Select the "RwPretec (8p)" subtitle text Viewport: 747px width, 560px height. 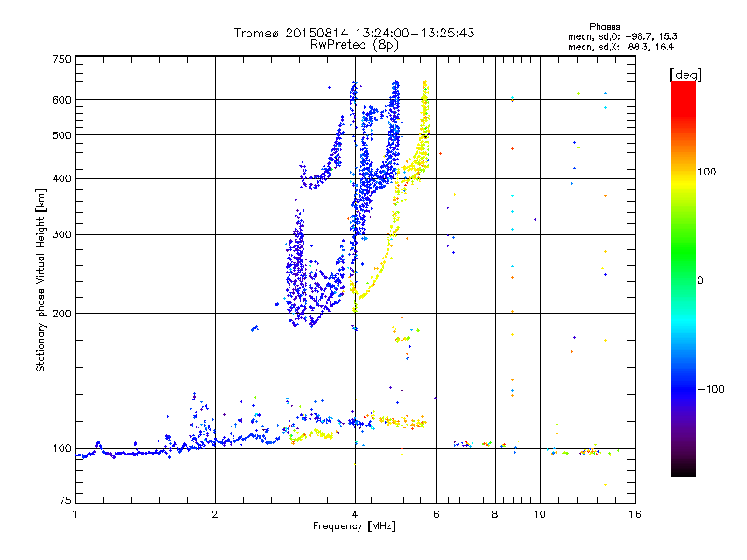click(x=354, y=44)
